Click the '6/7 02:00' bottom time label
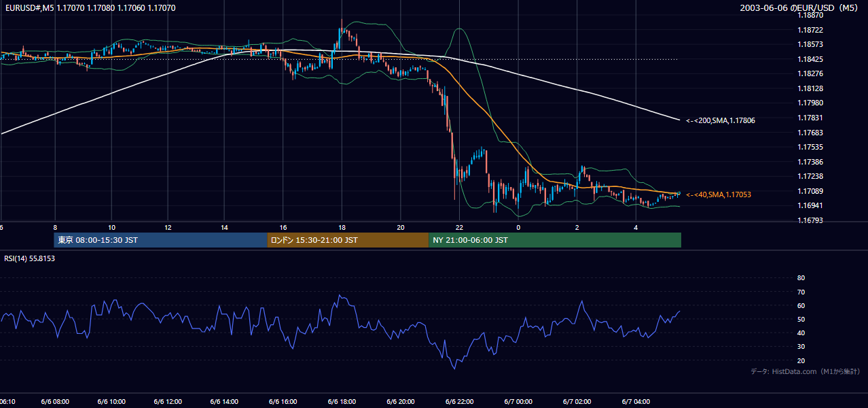The width and height of the screenshot is (868, 408). pos(577,402)
